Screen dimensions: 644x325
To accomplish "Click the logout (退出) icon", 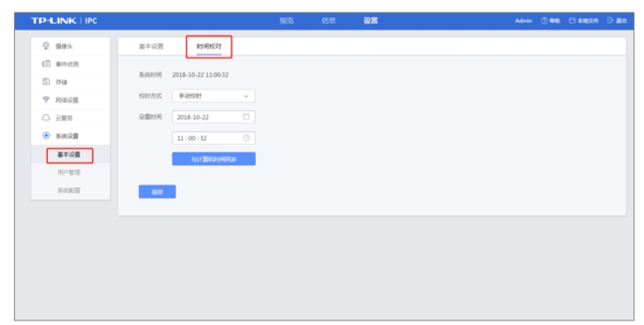I will tap(610, 20).
